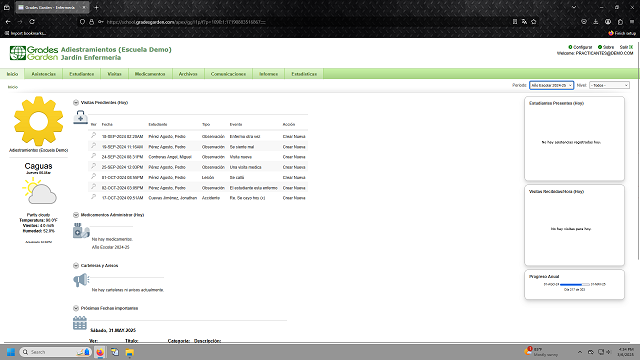Click the browser back button
This screenshot has width=640, height=360.
(8, 22)
